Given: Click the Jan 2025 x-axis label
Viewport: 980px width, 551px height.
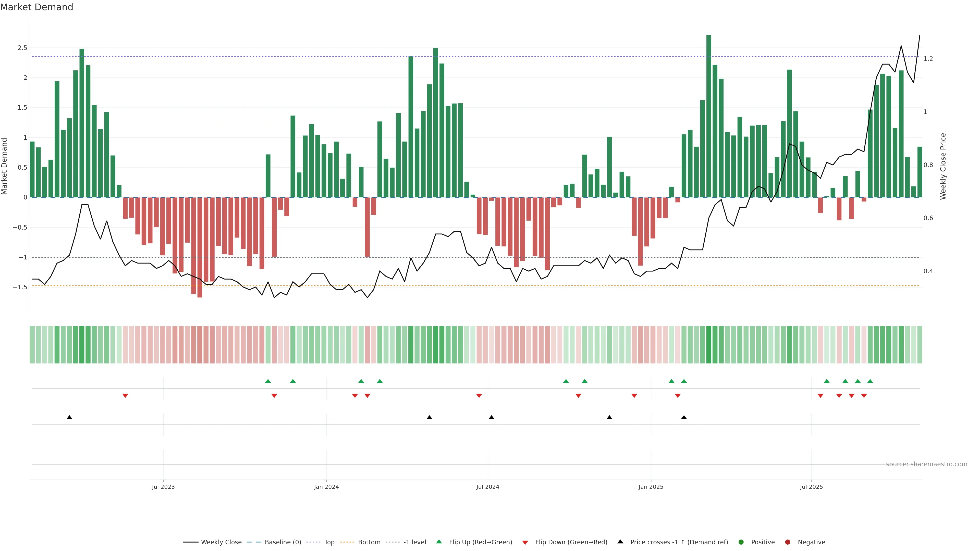Looking at the screenshot, I should (651, 487).
